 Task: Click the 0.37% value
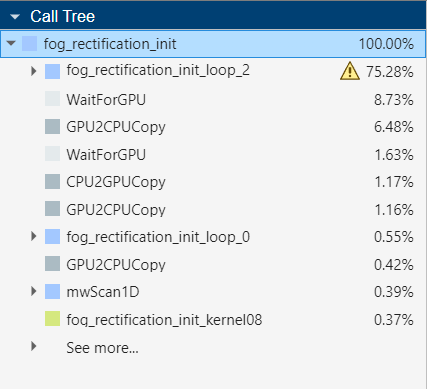click(x=394, y=319)
